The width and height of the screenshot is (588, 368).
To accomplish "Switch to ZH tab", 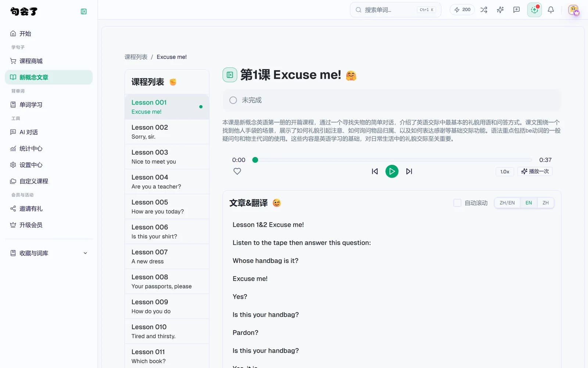I will point(545,203).
